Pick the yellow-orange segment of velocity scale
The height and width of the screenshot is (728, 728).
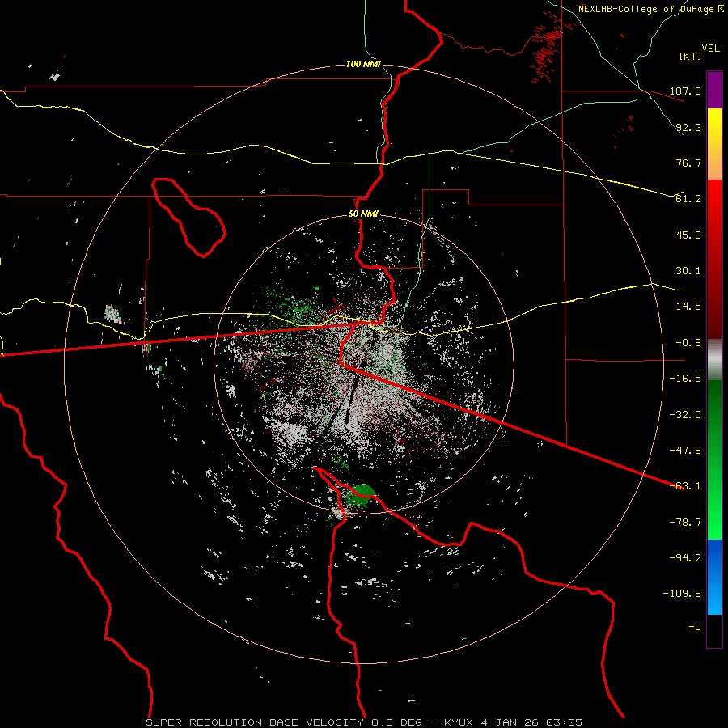[714, 144]
